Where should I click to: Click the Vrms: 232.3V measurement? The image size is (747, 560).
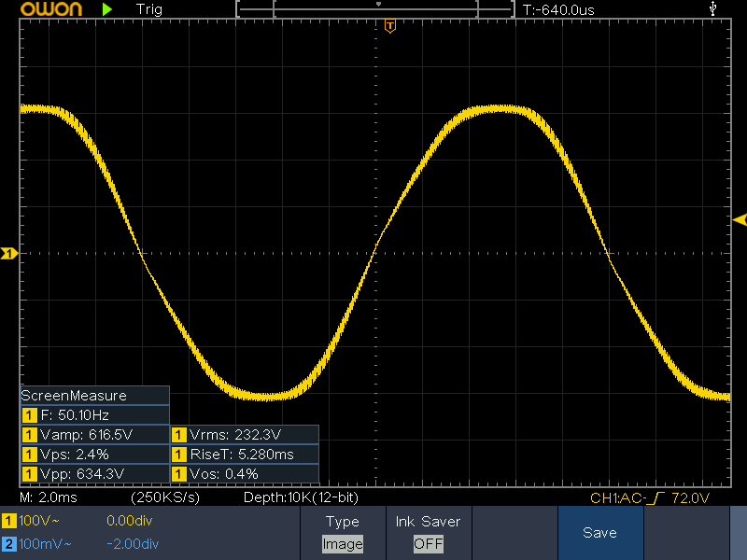[x=245, y=434]
